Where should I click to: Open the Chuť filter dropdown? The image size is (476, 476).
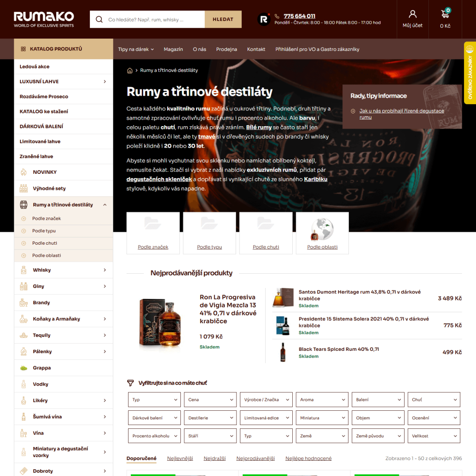click(x=434, y=399)
